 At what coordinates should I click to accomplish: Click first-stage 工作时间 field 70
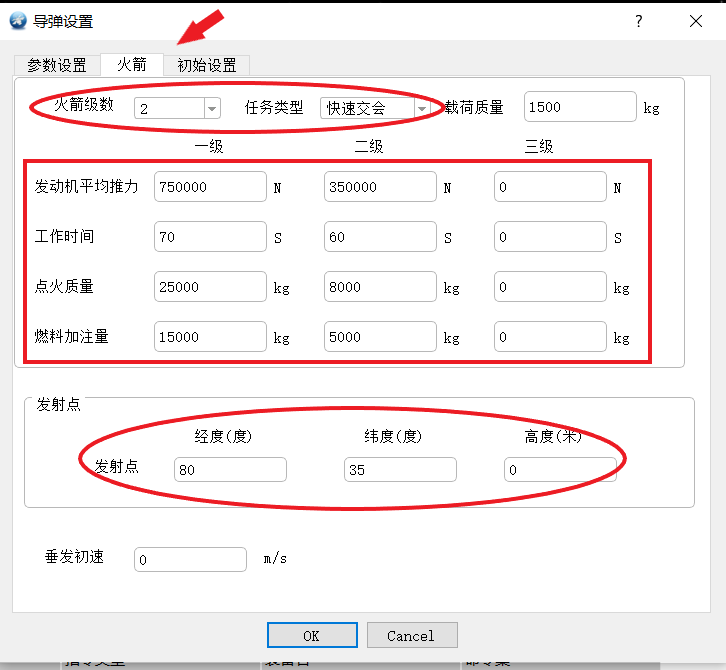coord(210,237)
